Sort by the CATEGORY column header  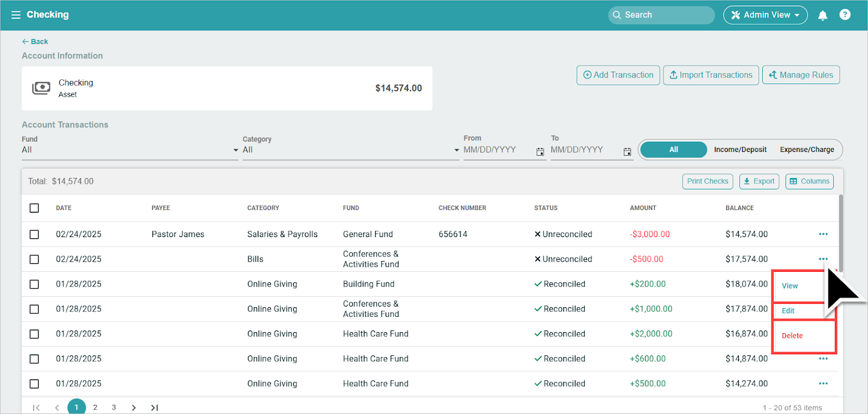(x=263, y=208)
